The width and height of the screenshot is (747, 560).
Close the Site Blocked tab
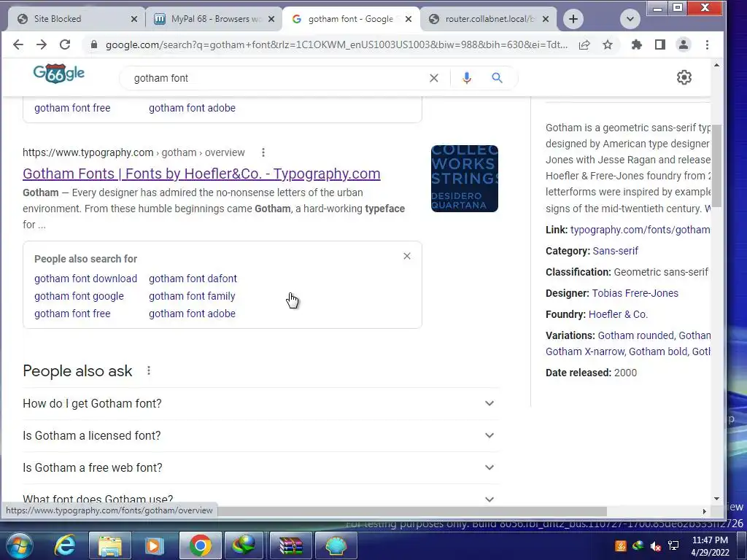pyautogui.click(x=134, y=19)
